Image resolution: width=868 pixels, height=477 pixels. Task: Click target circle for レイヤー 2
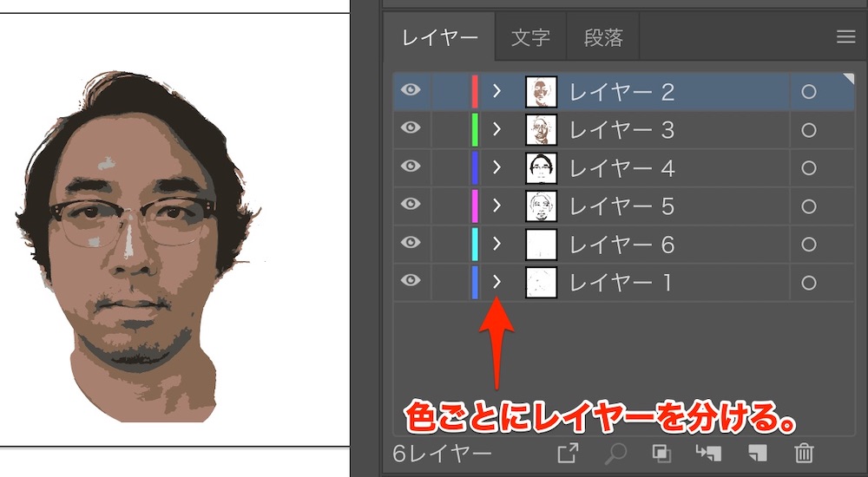pos(809,92)
